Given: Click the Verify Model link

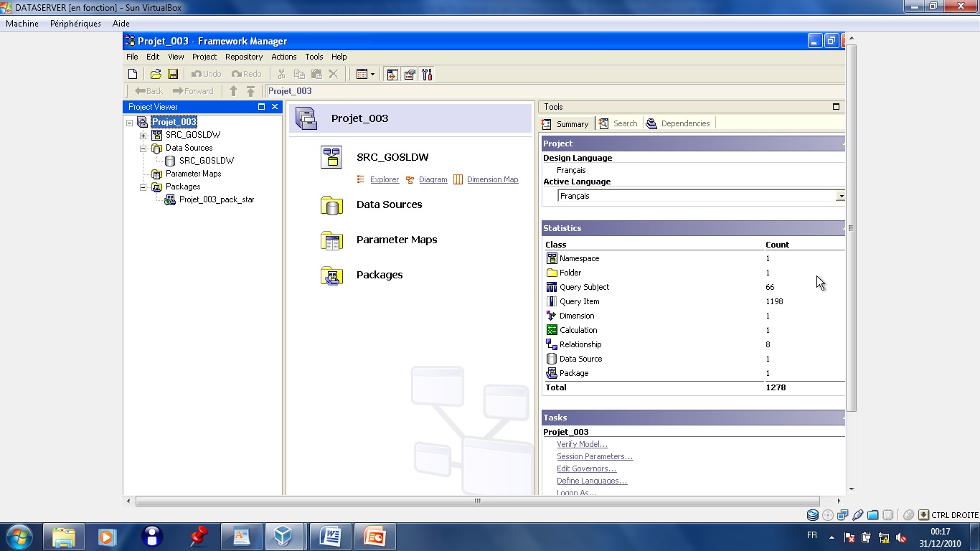Looking at the screenshot, I should click(582, 444).
